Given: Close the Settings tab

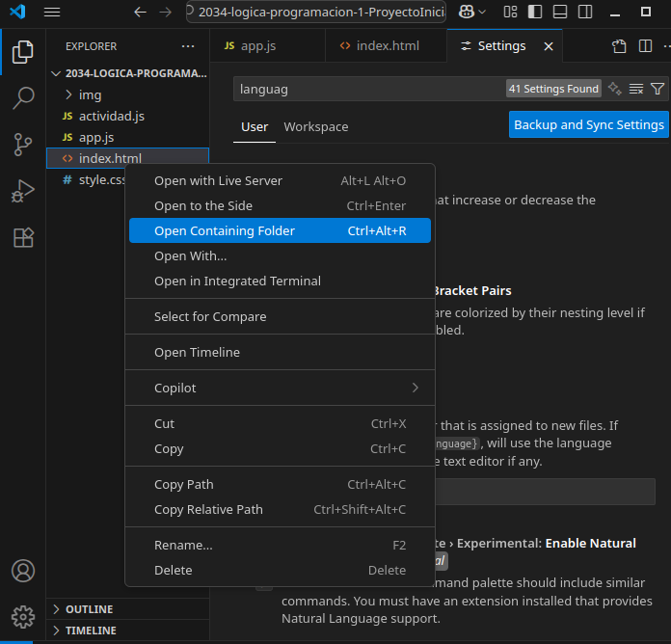Looking at the screenshot, I should 549,46.
